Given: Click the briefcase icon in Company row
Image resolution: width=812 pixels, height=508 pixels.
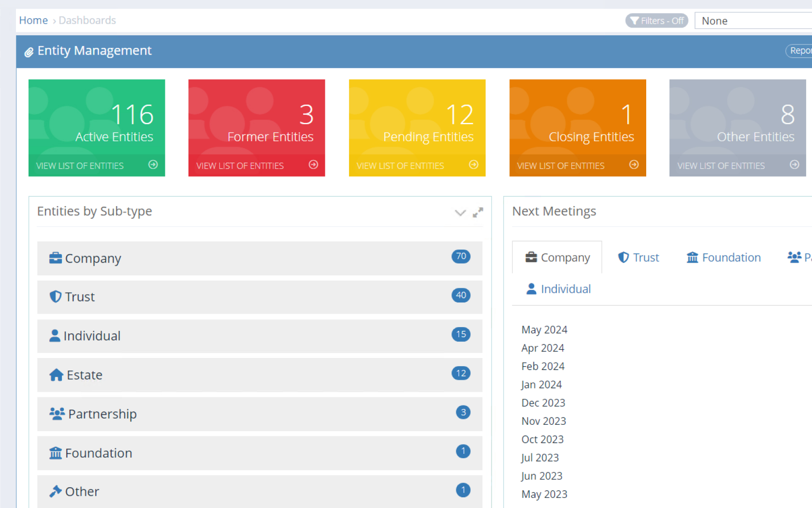Looking at the screenshot, I should pos(55,258).
